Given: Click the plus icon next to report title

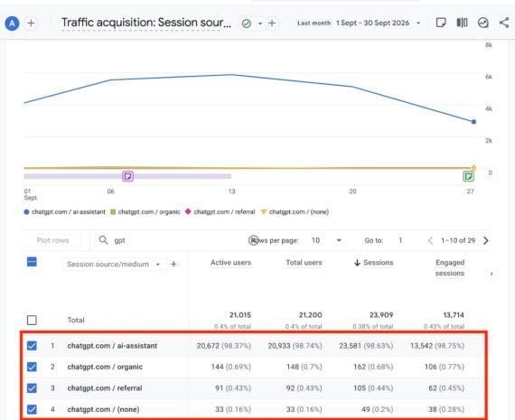Looking at the screenshot, I should tap(272, 23).
